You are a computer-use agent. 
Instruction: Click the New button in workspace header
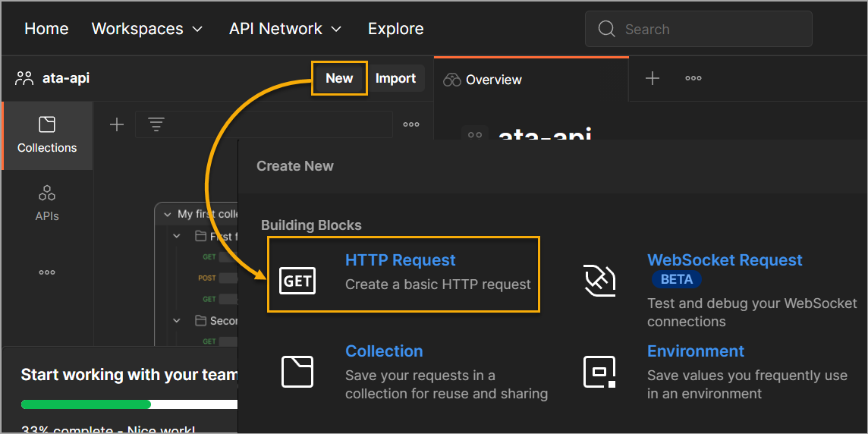[339, 78]
